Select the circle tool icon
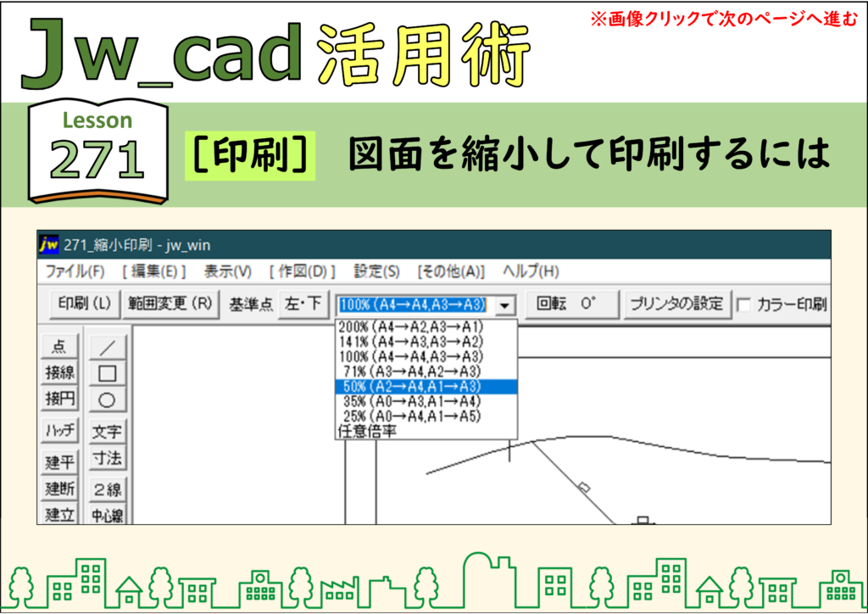The width and height of the screenshot is (868, 614). tap(107, 399)
